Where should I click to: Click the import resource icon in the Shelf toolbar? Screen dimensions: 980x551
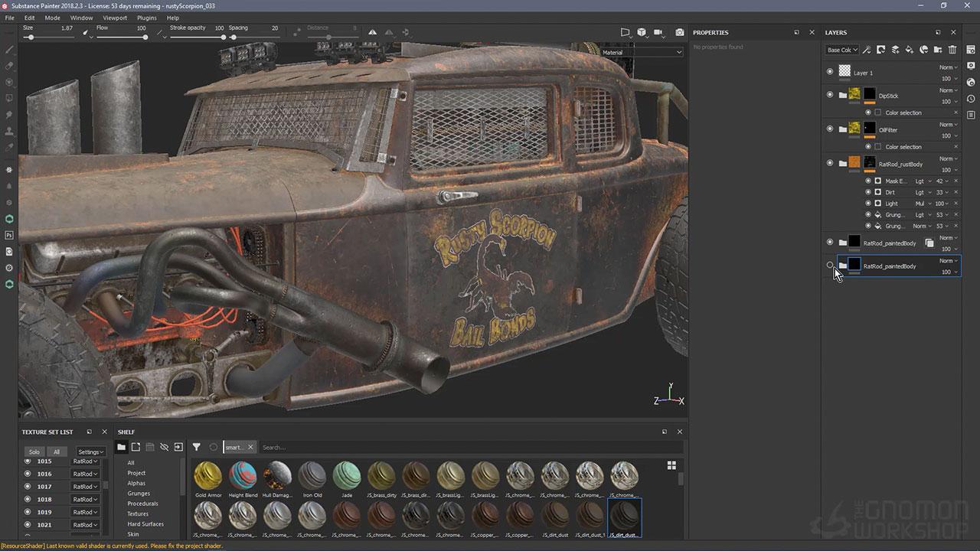point(178,447)
